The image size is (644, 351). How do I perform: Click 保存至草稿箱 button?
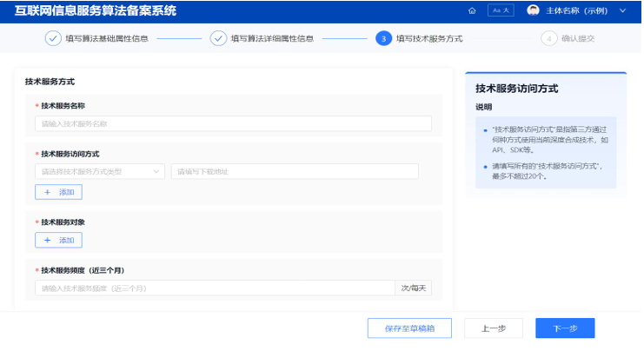(409, 328)
